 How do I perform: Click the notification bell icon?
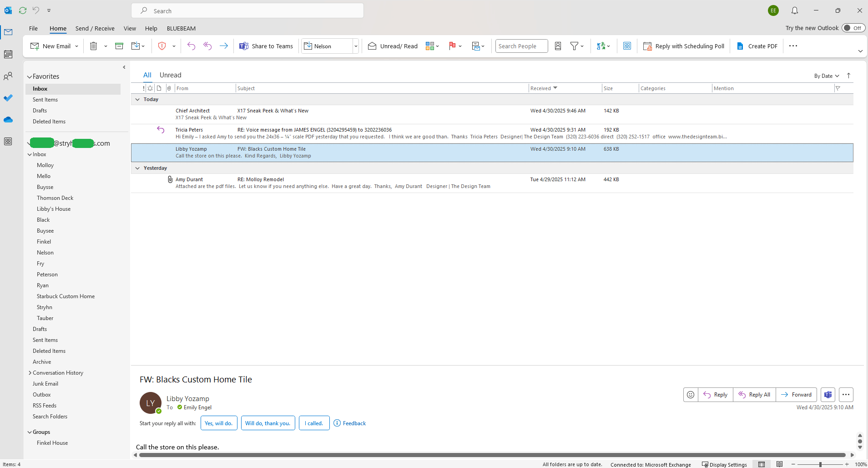tap(795, 10)
